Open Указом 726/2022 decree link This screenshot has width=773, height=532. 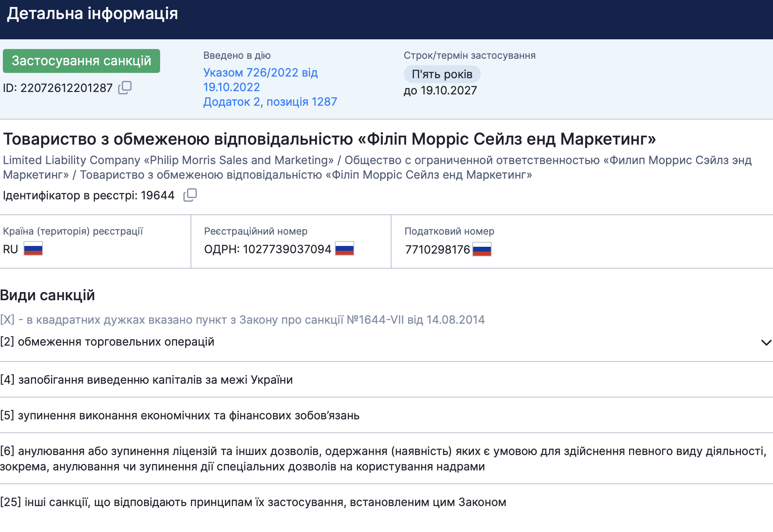260,80
